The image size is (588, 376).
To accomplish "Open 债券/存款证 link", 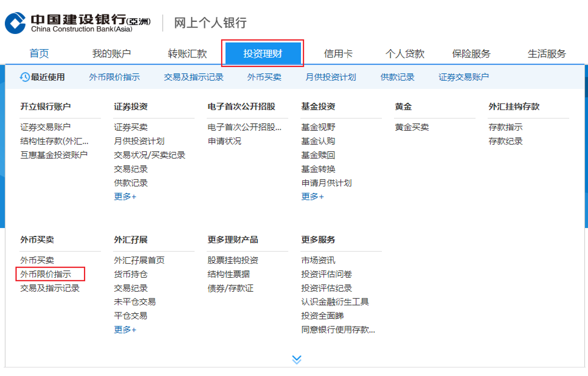I will 231,288.
